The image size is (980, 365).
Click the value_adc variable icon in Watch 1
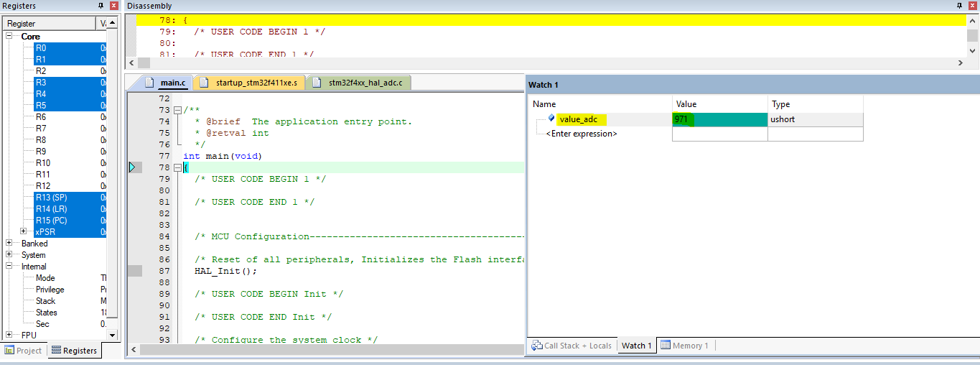pyautogui.click(x=551, y=119)
